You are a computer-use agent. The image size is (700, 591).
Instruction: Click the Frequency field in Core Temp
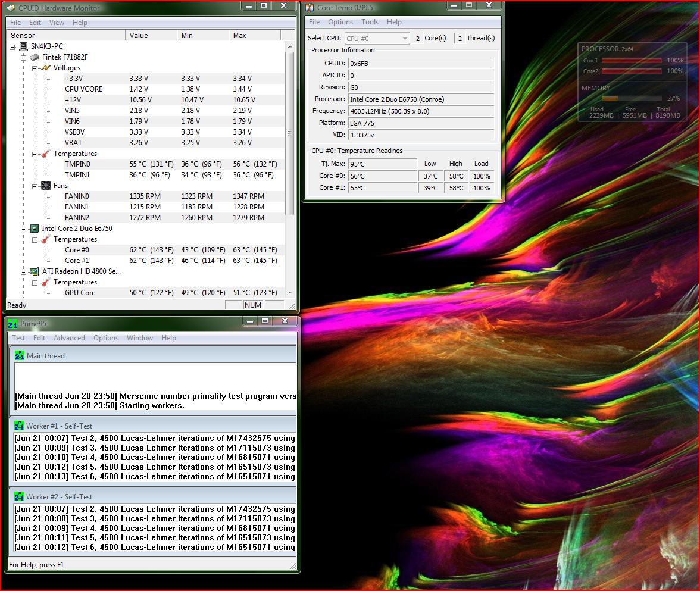pos(421,111)
